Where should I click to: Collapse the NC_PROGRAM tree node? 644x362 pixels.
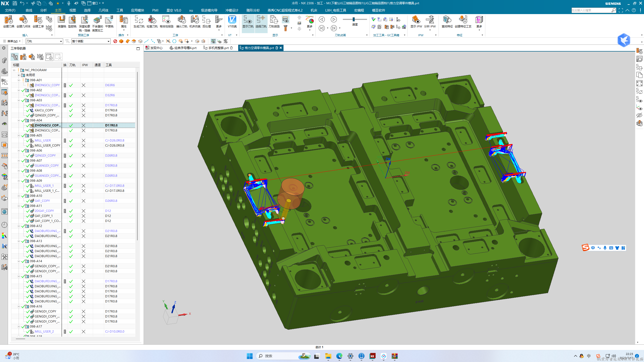14,70
